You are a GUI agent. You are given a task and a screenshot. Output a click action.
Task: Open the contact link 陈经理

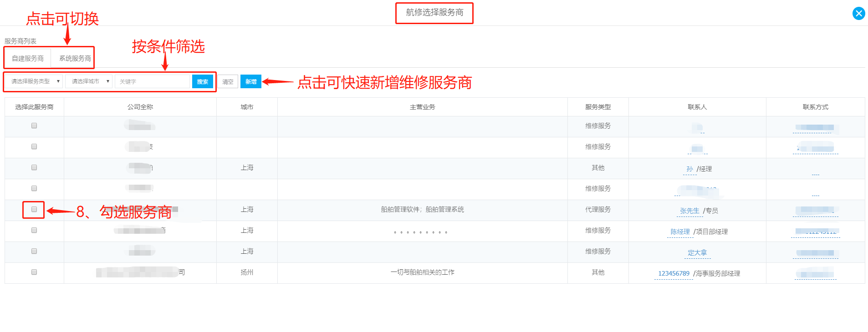[680, 231]
